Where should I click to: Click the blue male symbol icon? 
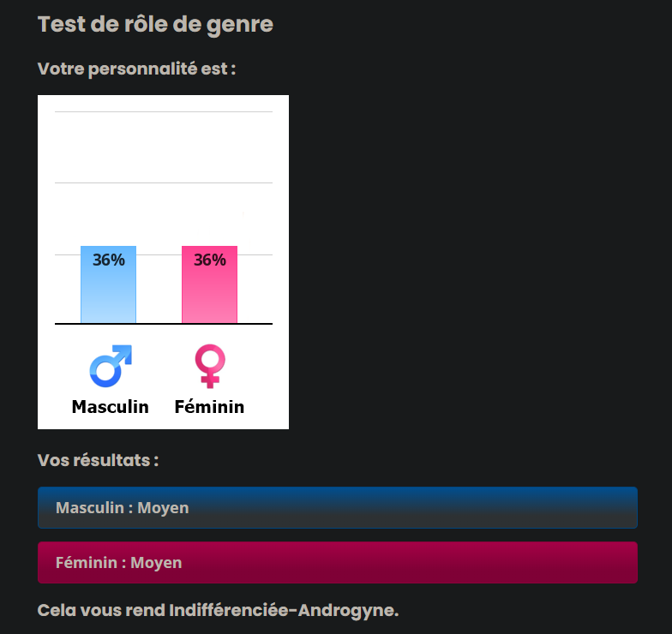tap(111, 366)
